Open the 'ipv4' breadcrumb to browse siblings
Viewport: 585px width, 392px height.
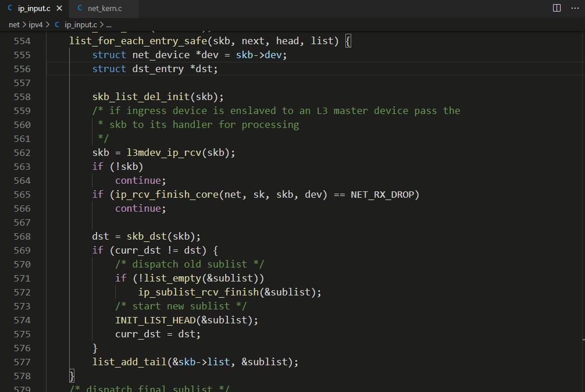(x=35, y=24)
